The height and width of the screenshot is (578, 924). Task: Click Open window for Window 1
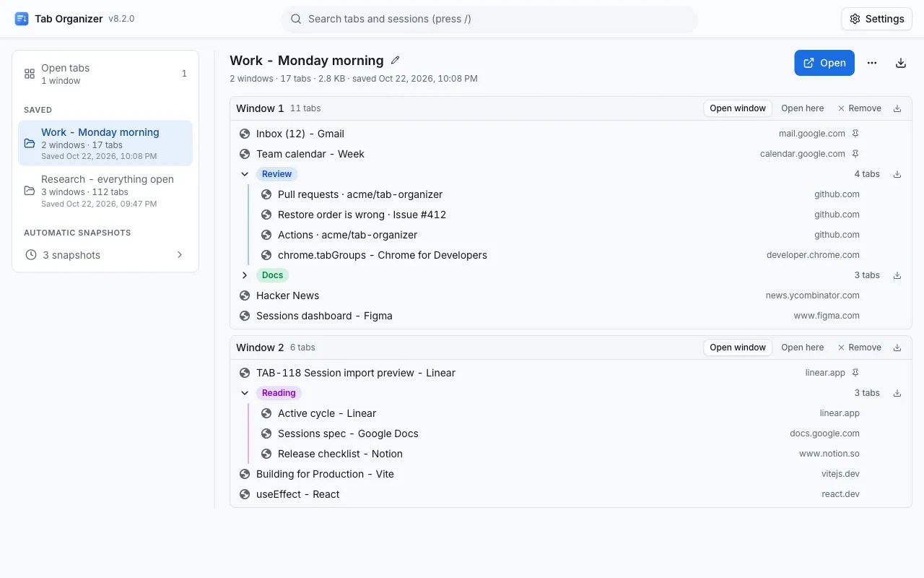pyautogui.click(x=738, y=108)
